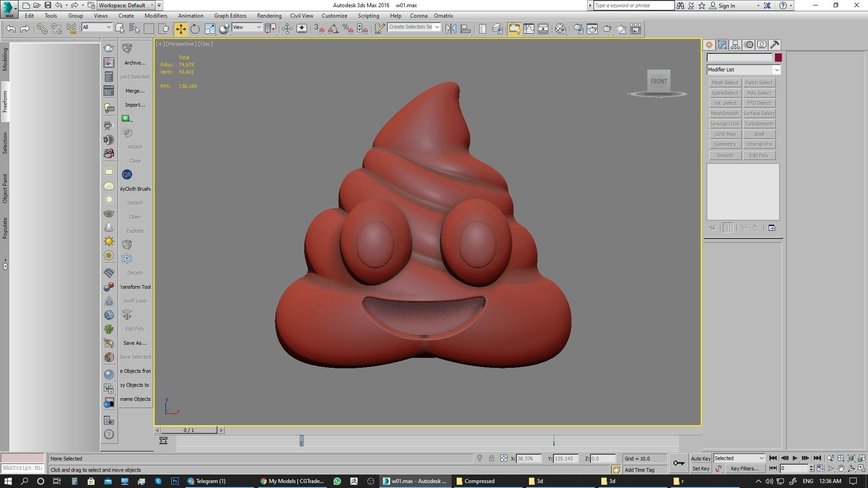Image resolution: width=868 pixels, height=488 pixels.
Task: Activate the Select and Link tool
Action: click(x=42, y=29)
